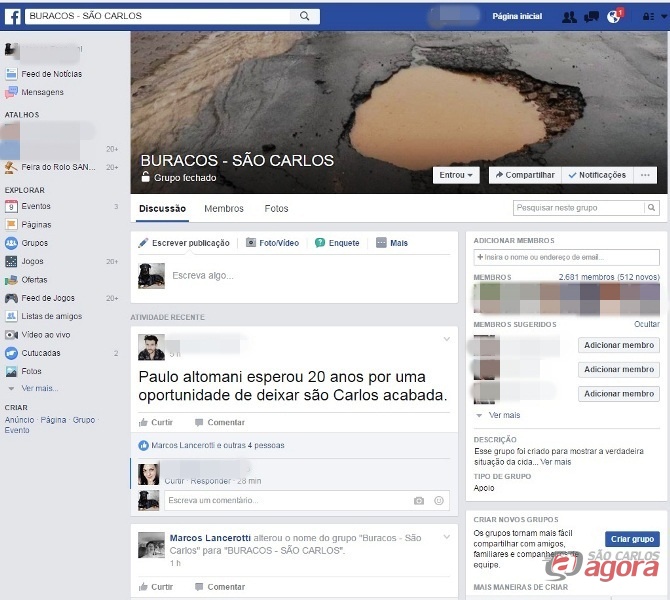Select Foto/Vídeo post option
670x600 pixels.
273,243
